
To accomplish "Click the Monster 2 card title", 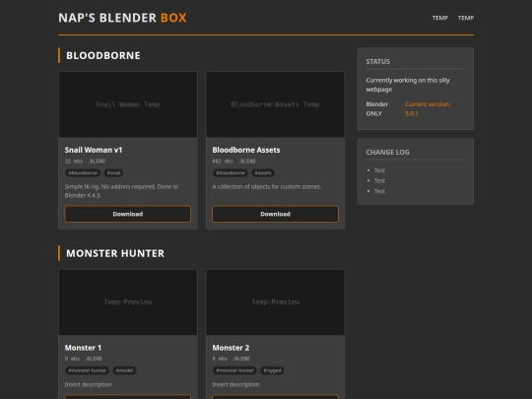I will [x=231, y=348].
